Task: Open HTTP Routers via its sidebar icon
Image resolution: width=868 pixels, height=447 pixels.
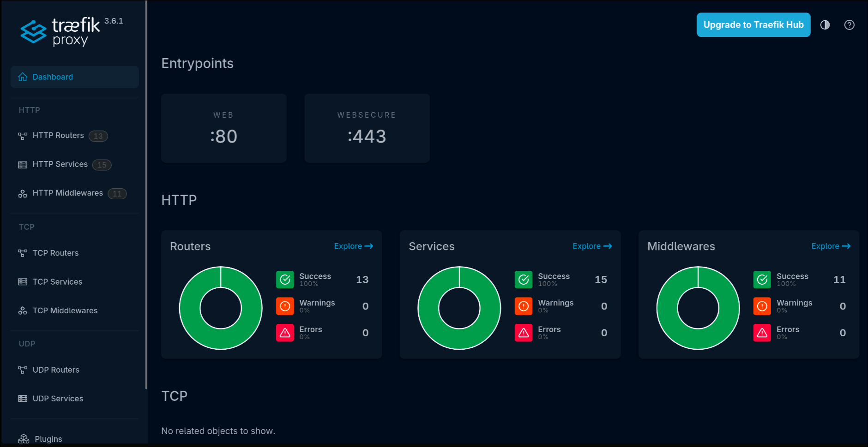Action: click(23, 136)
